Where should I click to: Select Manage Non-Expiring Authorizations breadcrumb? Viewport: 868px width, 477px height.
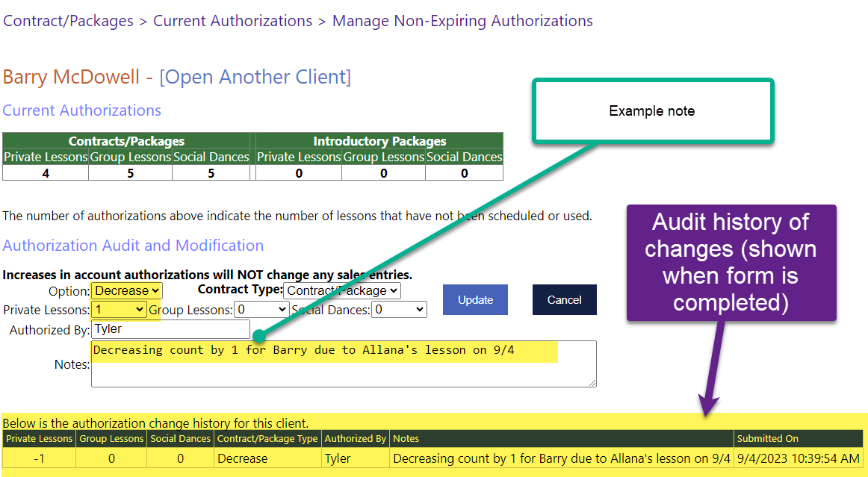point(462,21)
